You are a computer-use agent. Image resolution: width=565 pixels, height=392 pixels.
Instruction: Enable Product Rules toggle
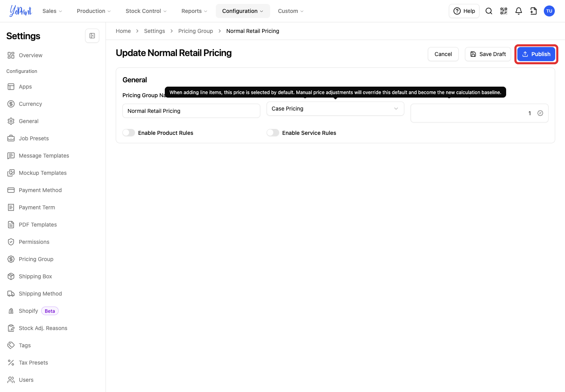129,133
